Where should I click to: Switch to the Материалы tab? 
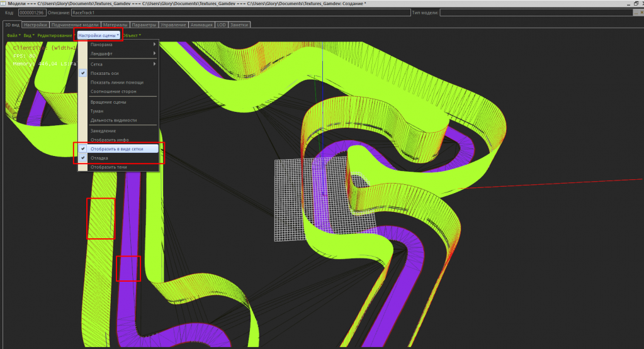coord(115,25)
